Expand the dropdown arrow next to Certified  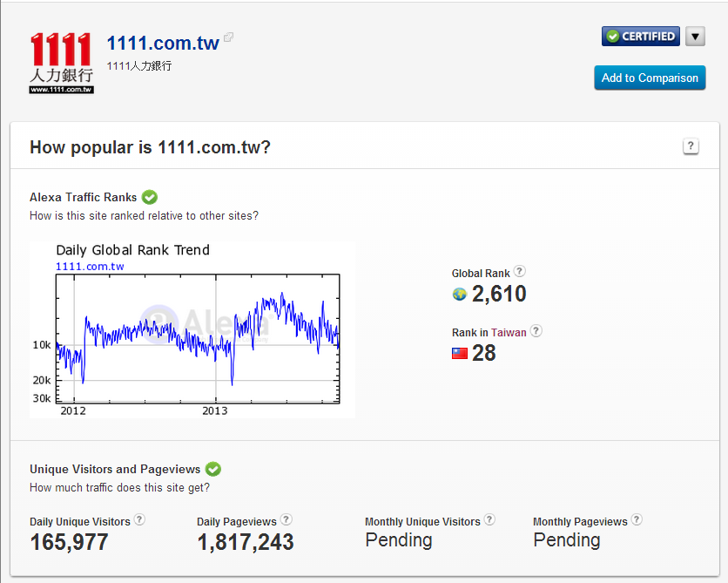(x=695, y=37)
